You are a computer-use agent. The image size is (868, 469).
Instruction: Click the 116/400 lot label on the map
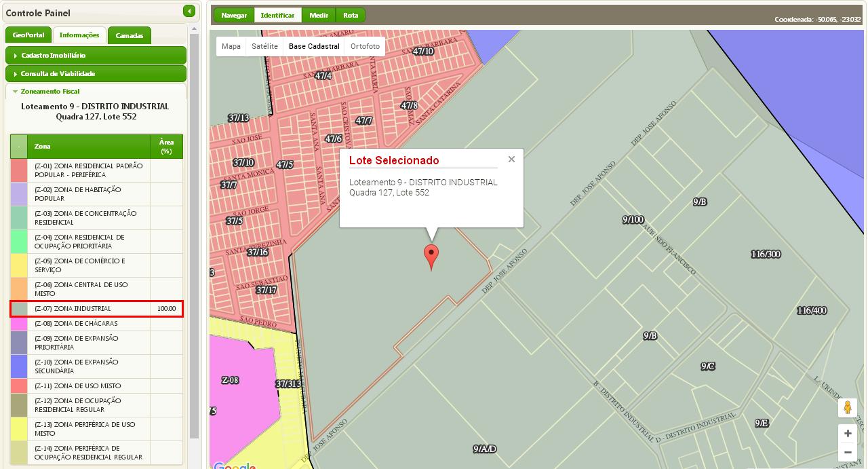point(812,310)
